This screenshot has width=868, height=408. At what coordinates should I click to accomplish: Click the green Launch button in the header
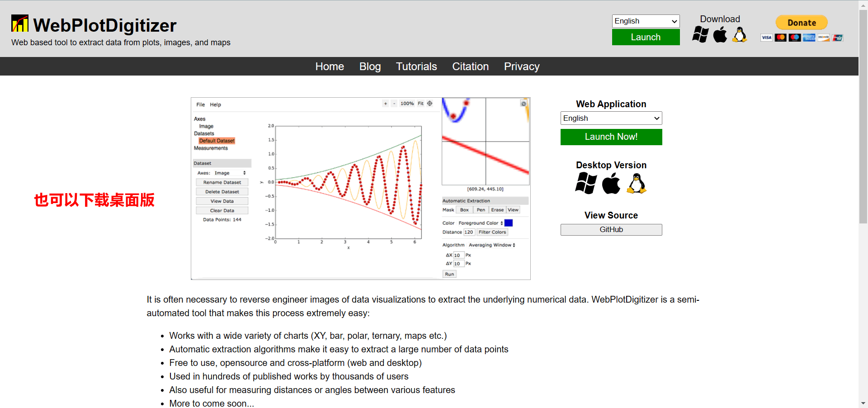pos(646,37)
